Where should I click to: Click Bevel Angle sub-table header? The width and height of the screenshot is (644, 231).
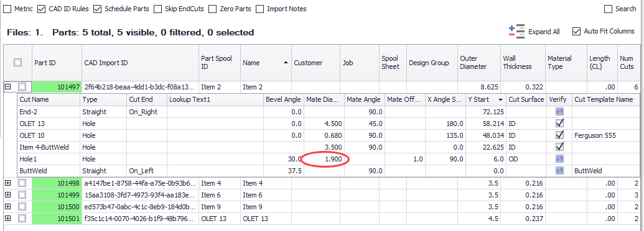click(x=283, y=99)
